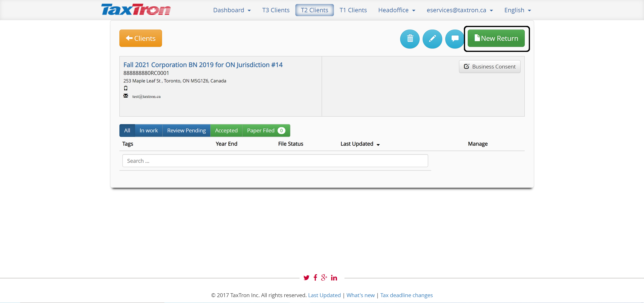
Task: Click the 253 Maple Leaf St address
Action: [174, 81]
